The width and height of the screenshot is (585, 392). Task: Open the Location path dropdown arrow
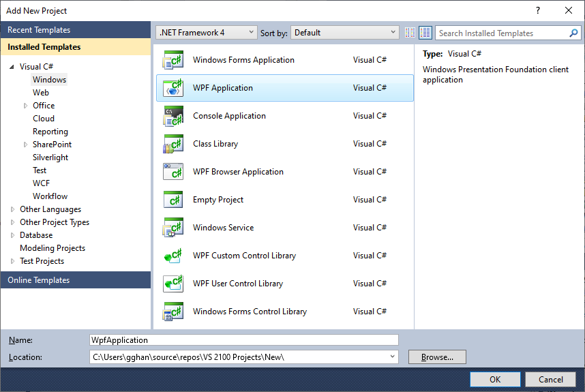[392, 357]
